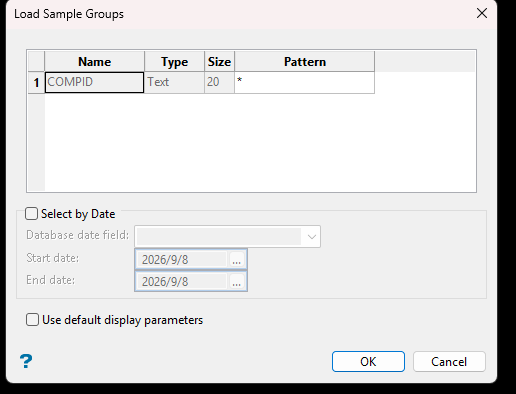516x394 pixels.
Task: Open the Start date picker ellipsis button
Action: 237,260
